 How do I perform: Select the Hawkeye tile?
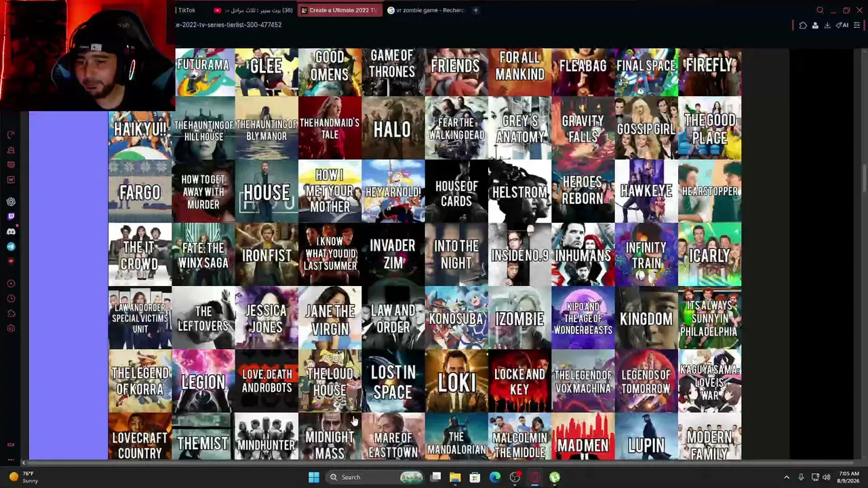646,191
